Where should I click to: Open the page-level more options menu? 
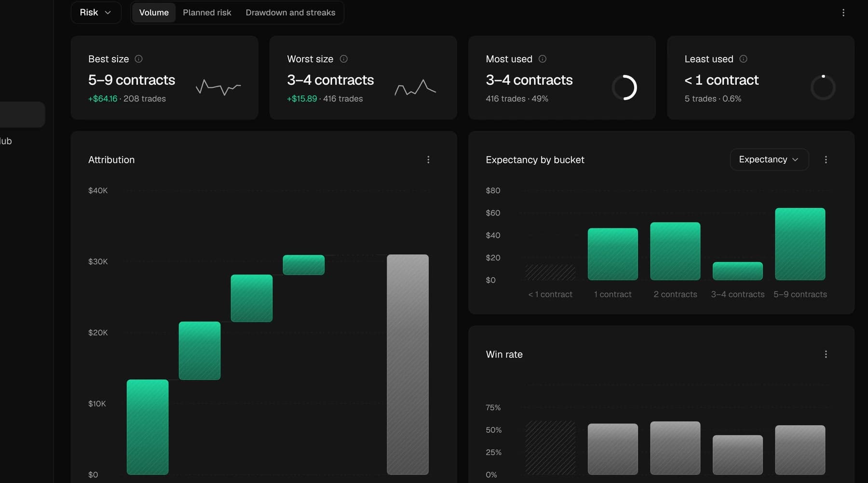(x=843, y=13)
